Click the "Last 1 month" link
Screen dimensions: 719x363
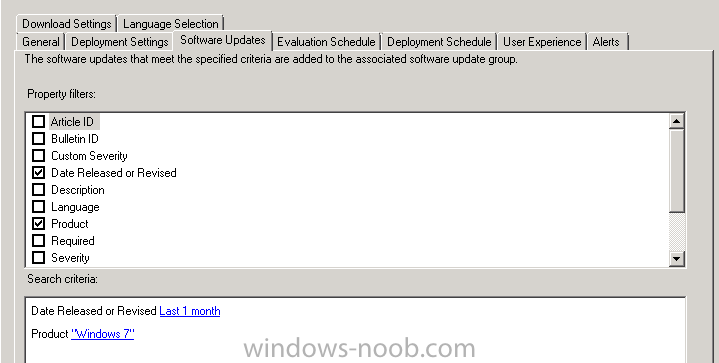(190, 311)
